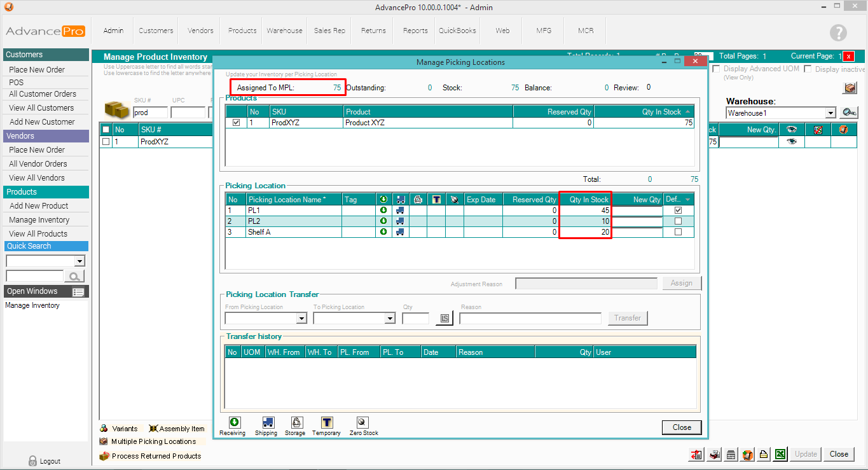
Task: Click the binoculars icon beside Warehouse dropdown
Action: (848, 113)
